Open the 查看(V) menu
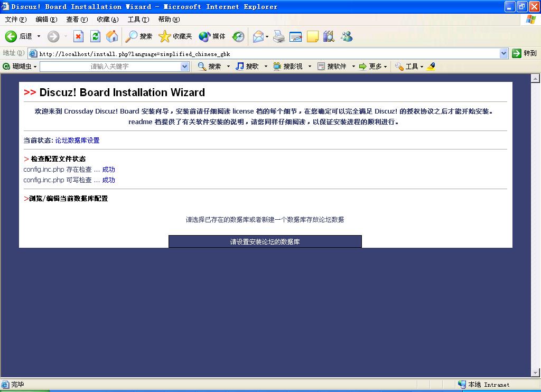 77,20
